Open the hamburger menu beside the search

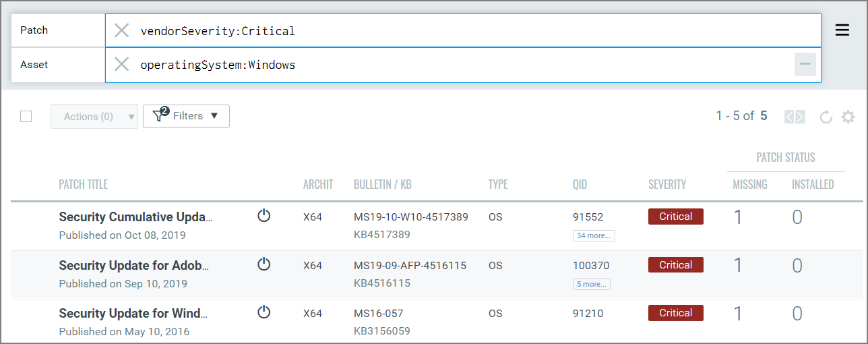(842, 30)
